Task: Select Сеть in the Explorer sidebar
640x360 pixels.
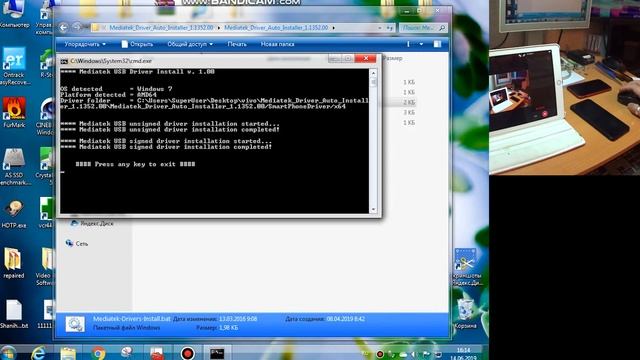Action: pos(77,243)
